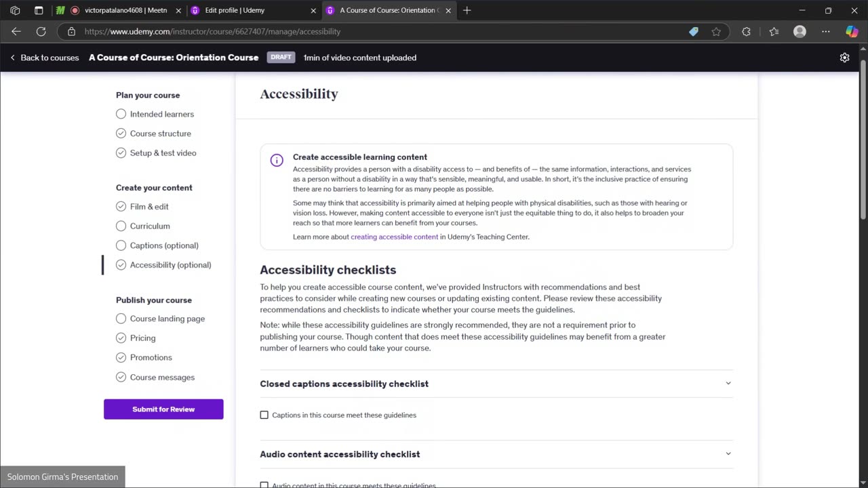The width and height of the screenshot is (868, 488).
Task: Add this page to favorites star icon
Action: (716, 31)
